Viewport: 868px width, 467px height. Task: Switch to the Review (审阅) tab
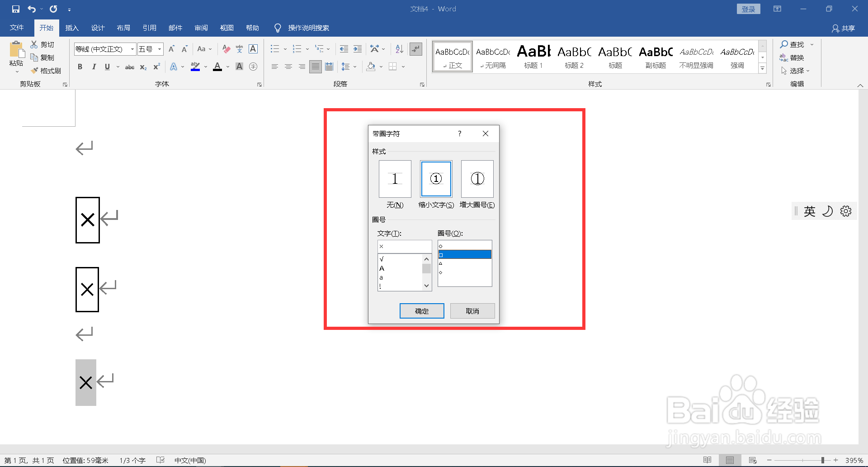click(201, 28)
